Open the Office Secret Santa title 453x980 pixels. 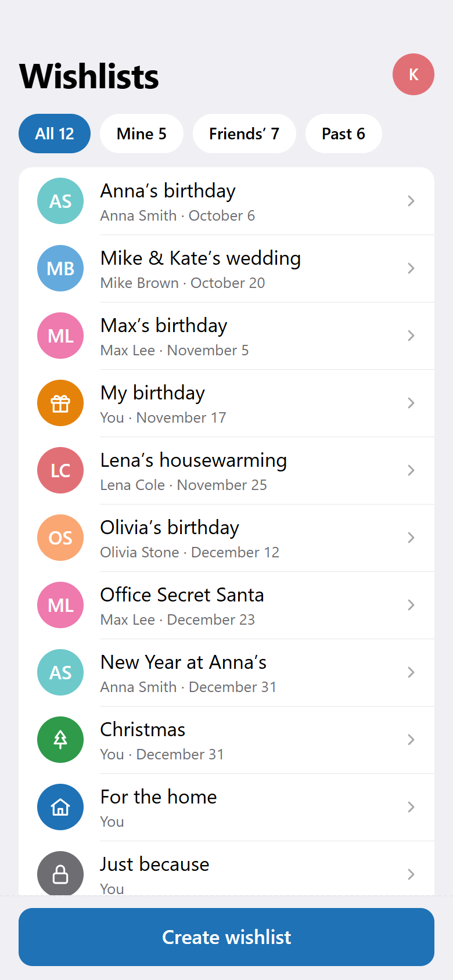tap(182, 595)
